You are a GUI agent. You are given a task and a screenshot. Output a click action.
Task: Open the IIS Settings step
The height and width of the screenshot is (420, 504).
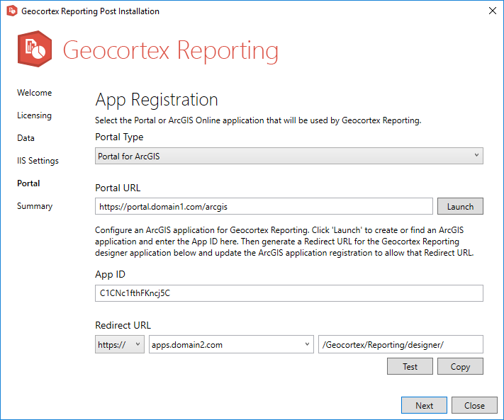pos(38,161)
